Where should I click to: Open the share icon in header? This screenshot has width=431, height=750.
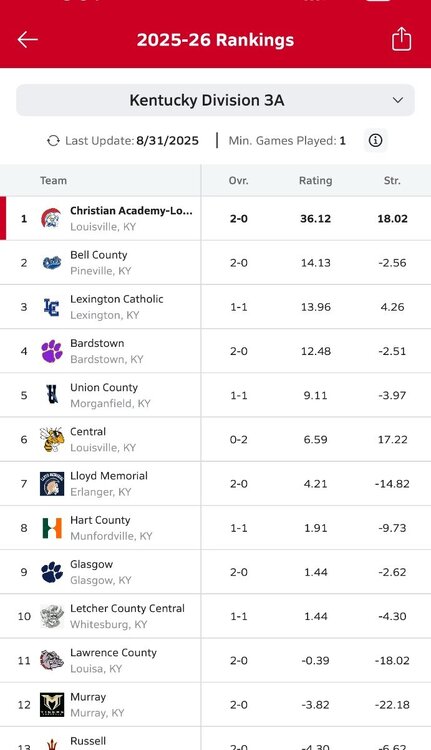pyautogui.click(x=401, y=39)
